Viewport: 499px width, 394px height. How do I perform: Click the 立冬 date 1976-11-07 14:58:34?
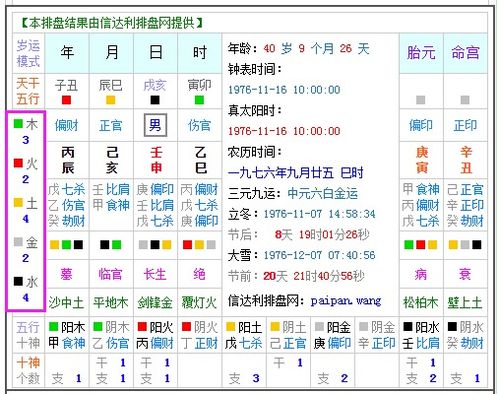pyautogui.click(x=319, y=214)
